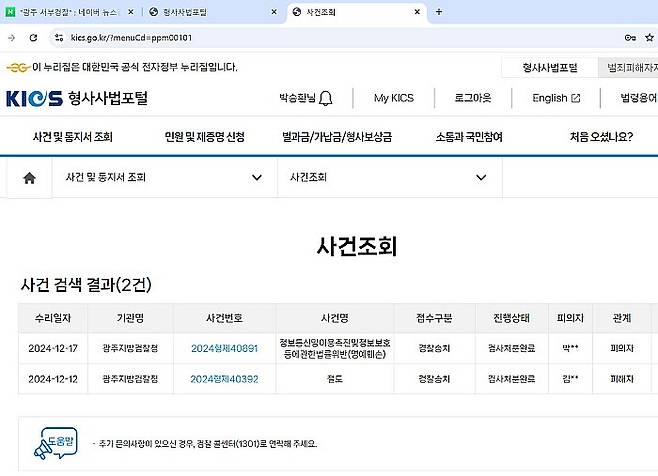The image size is (658, 476).
Task: Open case number 2024형제40891
Action: [x=225, y=348]
